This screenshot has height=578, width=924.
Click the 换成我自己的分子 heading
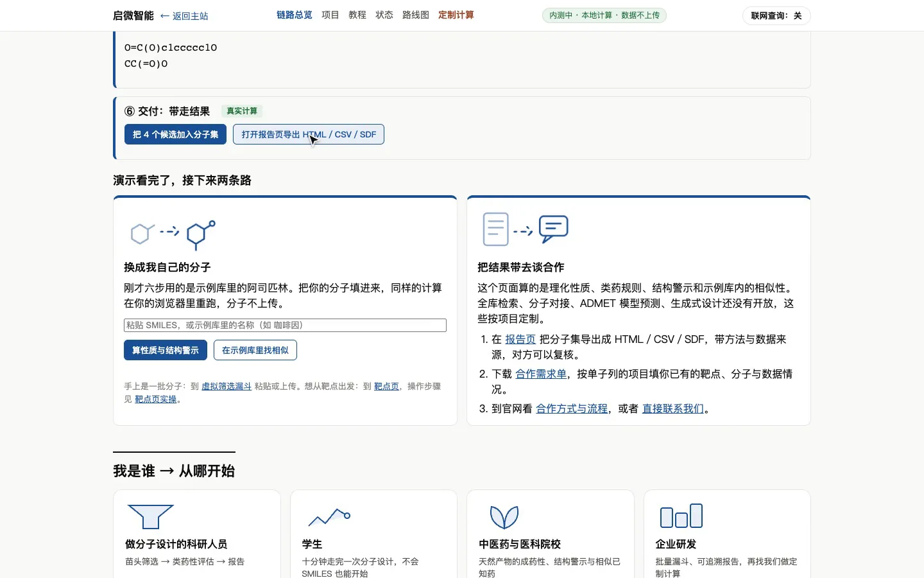167,267
